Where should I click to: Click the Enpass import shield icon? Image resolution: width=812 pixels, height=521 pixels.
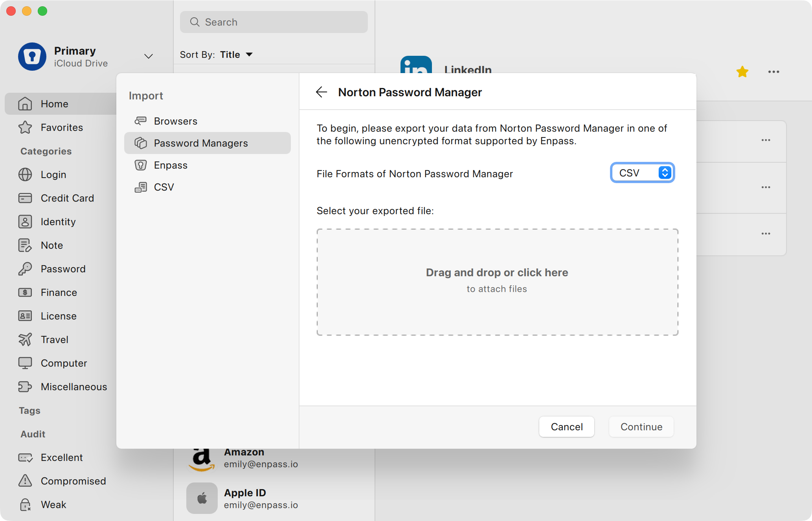141,165
